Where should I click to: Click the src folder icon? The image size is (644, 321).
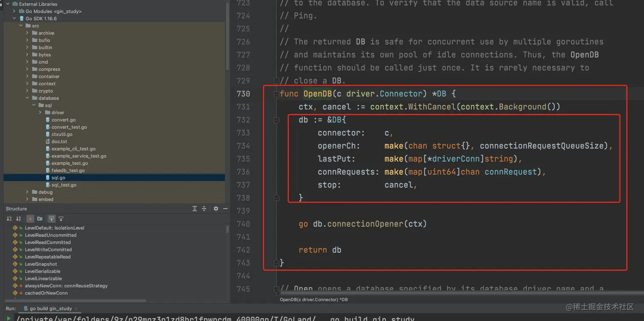coord(28,26)
